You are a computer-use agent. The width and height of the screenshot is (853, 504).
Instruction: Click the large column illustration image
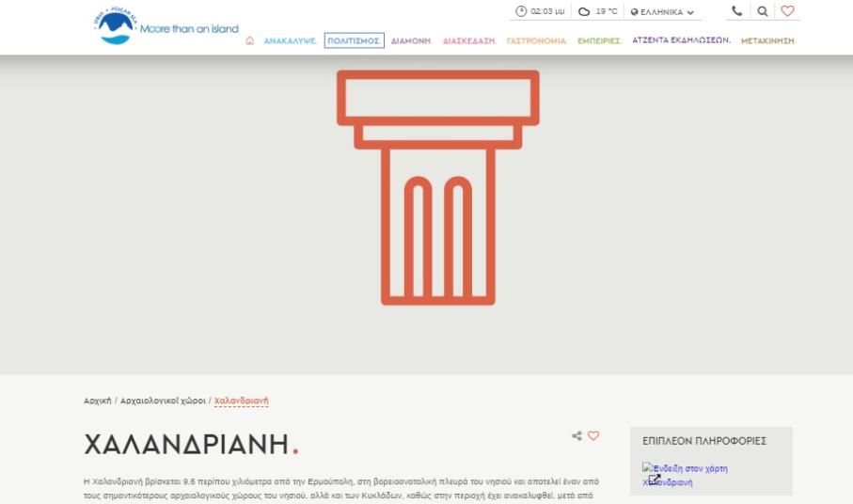437,188
